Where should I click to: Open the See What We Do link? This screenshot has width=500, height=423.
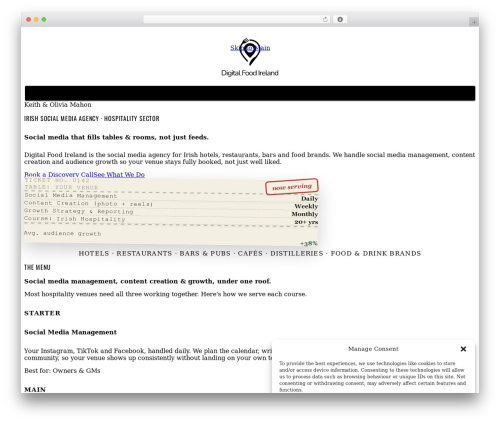point(119,174)
